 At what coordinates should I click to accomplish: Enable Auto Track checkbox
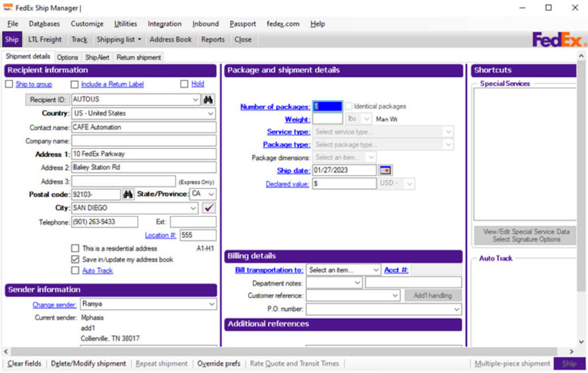[x=75, y=270]
